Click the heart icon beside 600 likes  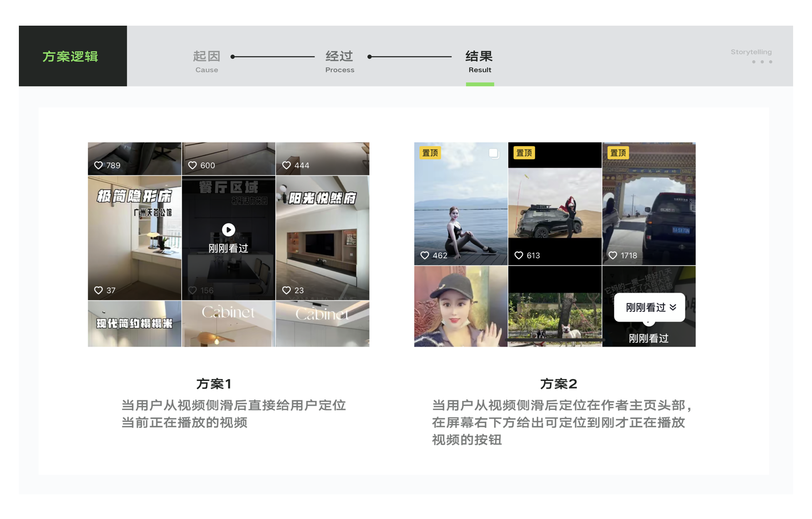[192, 166]
